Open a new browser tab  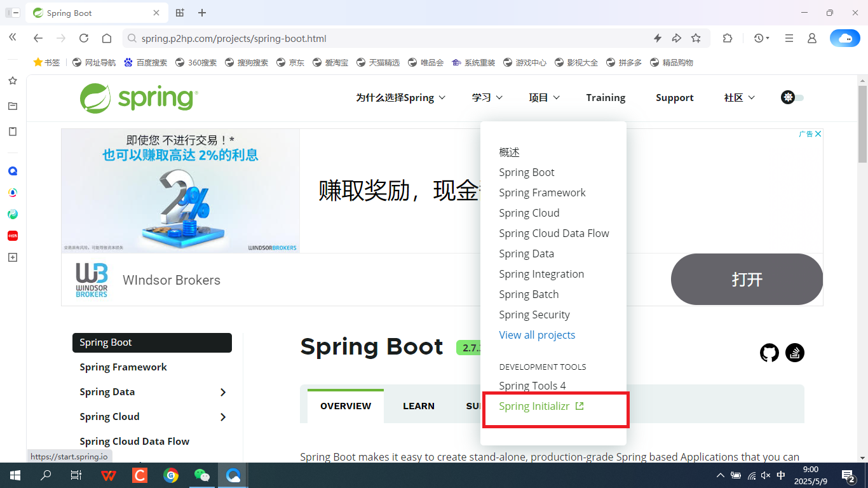(x=202, y=13)
